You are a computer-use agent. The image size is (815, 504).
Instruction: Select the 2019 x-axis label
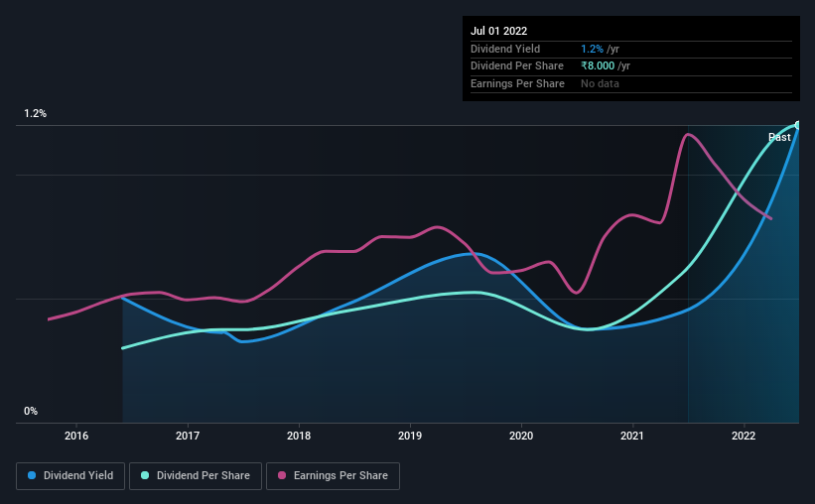(410, 436)
